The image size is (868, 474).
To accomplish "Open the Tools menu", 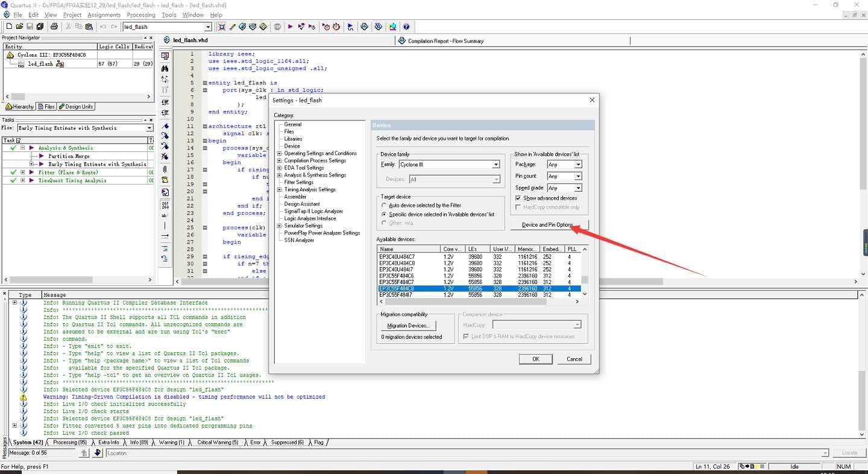I will pos(169,14).
